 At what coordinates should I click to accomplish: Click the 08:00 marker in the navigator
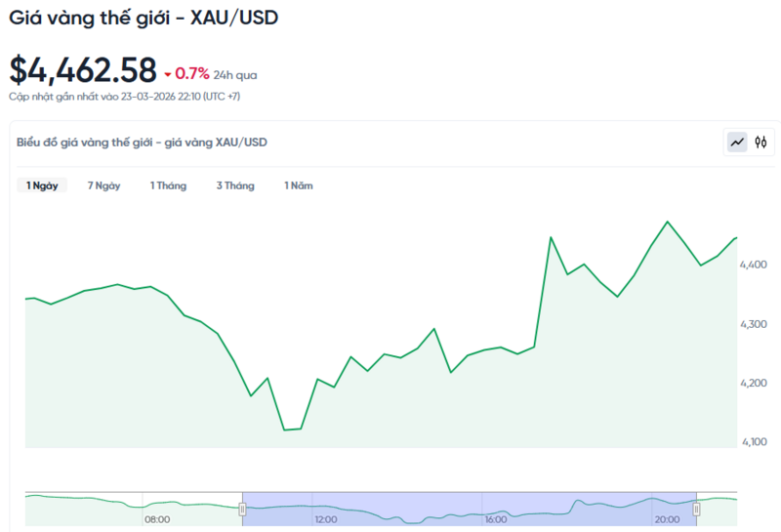(x=157, y=519)
